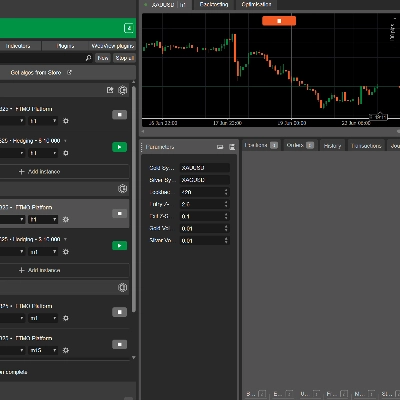Stop the FTMO Platform m1 instance

point(119,312)
